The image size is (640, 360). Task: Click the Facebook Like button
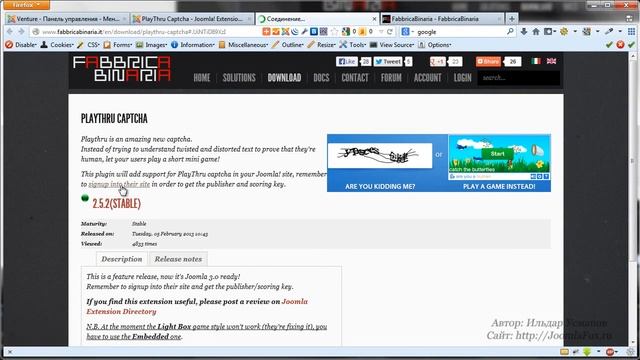(x=347, y=61)
